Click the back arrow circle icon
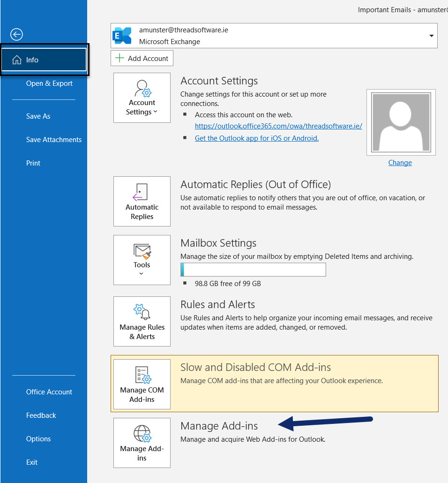 point(16,34)
